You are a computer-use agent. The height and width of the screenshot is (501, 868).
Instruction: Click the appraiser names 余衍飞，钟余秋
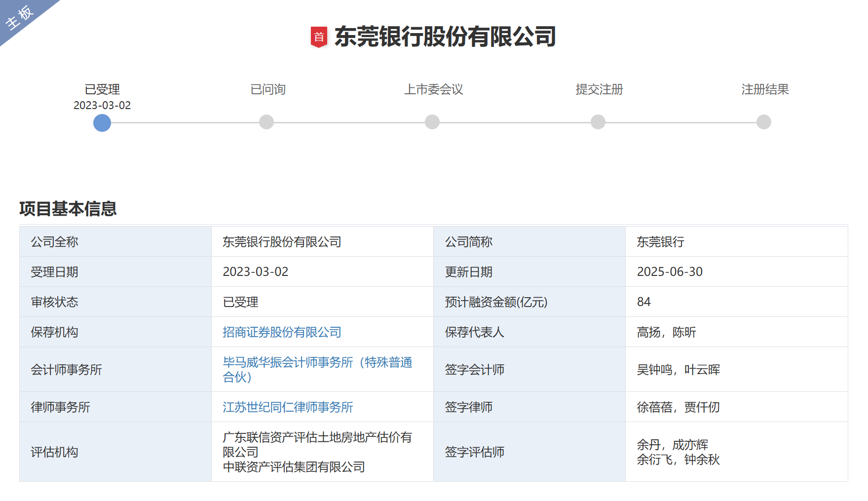[679, 460]
